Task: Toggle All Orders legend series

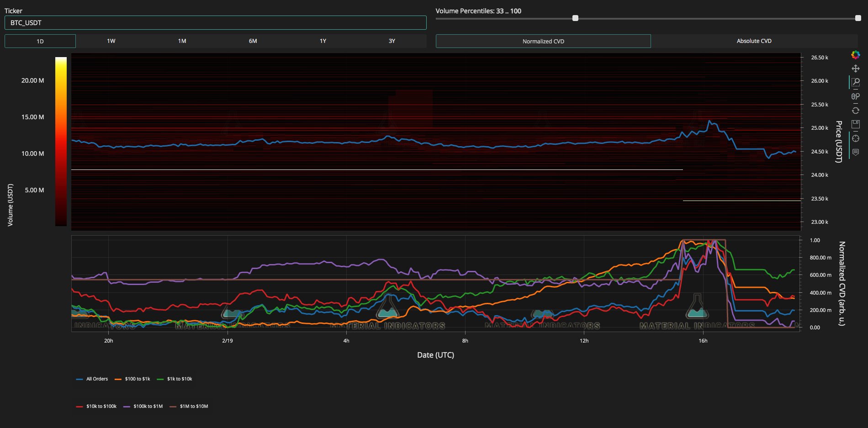Action: point(92,379)
